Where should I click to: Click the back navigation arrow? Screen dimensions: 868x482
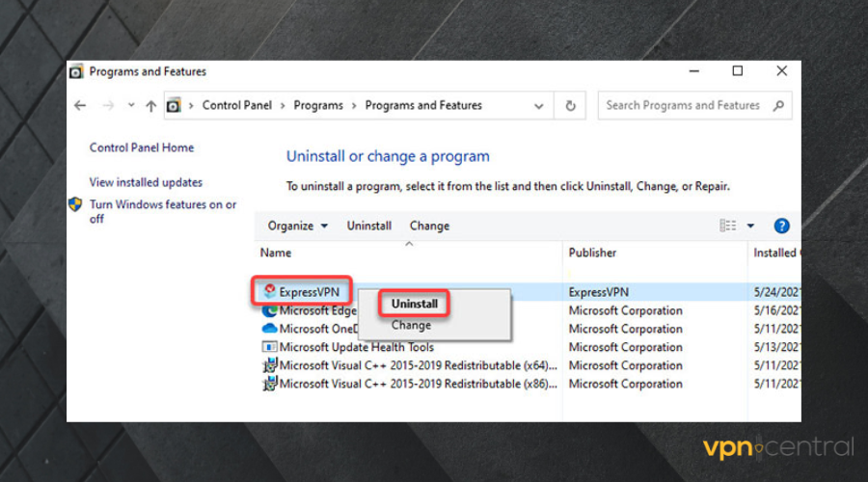[x=80, y=106]
